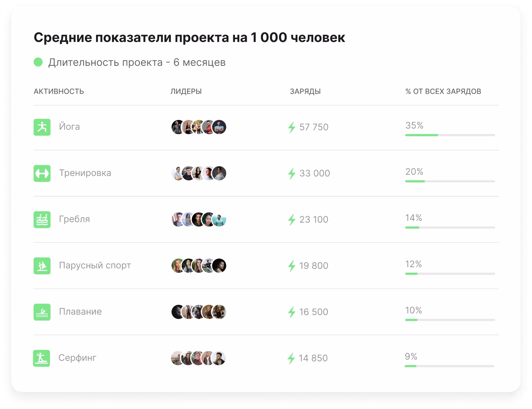
Task: Sort by the ЗАРЯДЫ column header
Action: pyautogui.click(x=305, y=92)
